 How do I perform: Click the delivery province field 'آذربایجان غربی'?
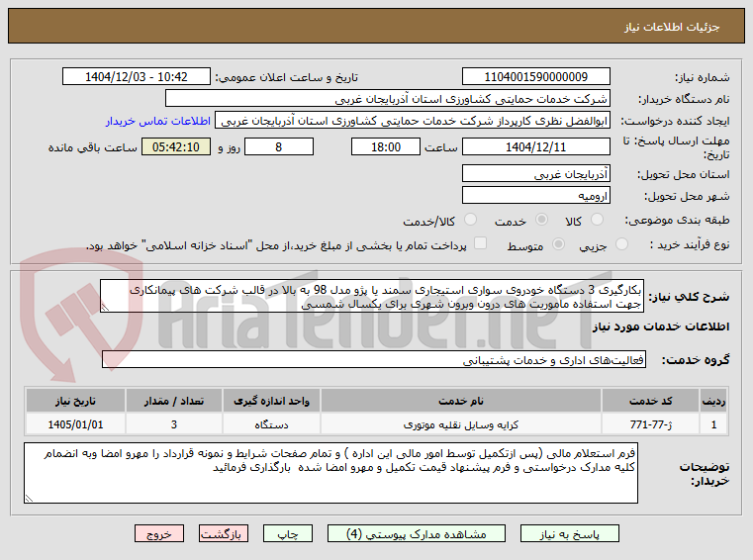(x=536, y=173)
